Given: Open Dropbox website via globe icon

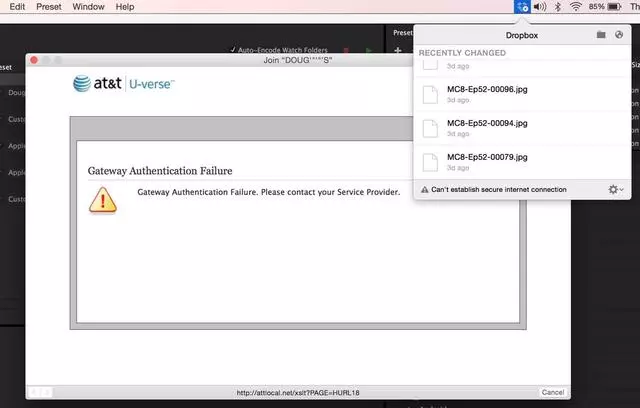Looking at the screenshot, I should (x=619, y=35).
